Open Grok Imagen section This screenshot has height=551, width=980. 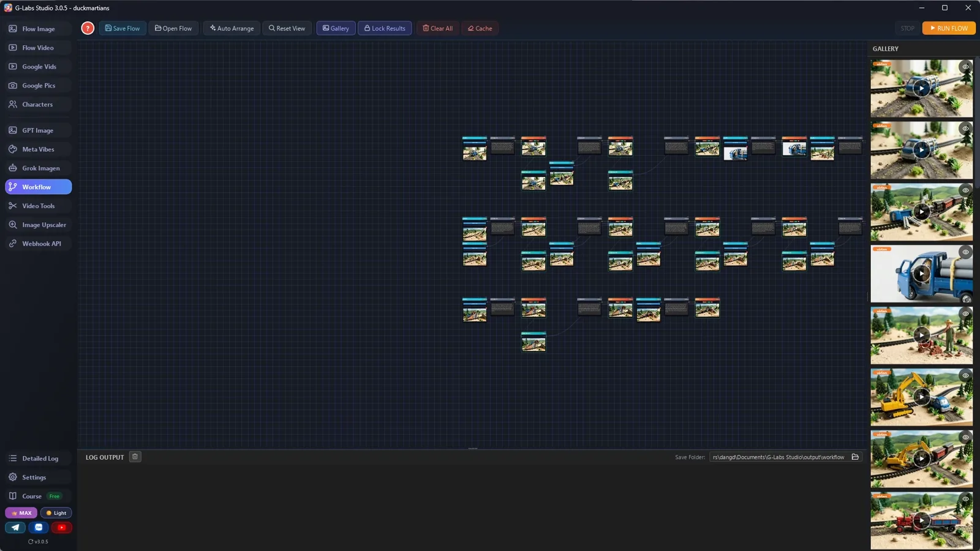tap(39, 168)
